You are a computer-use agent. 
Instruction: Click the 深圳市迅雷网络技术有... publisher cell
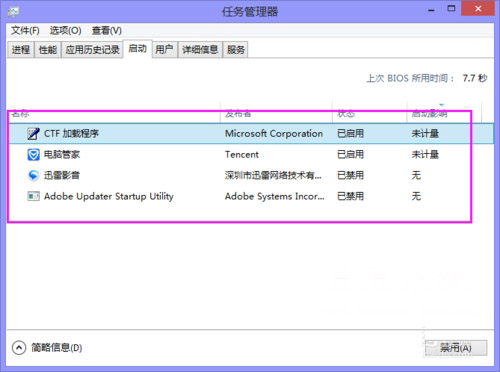pyautogui.click(x=273, y=175)
